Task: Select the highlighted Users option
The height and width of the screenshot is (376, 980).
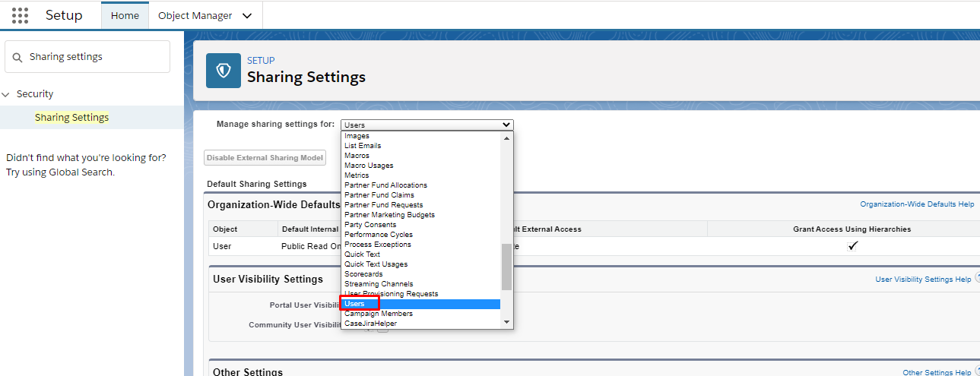Action: point(420,304)
